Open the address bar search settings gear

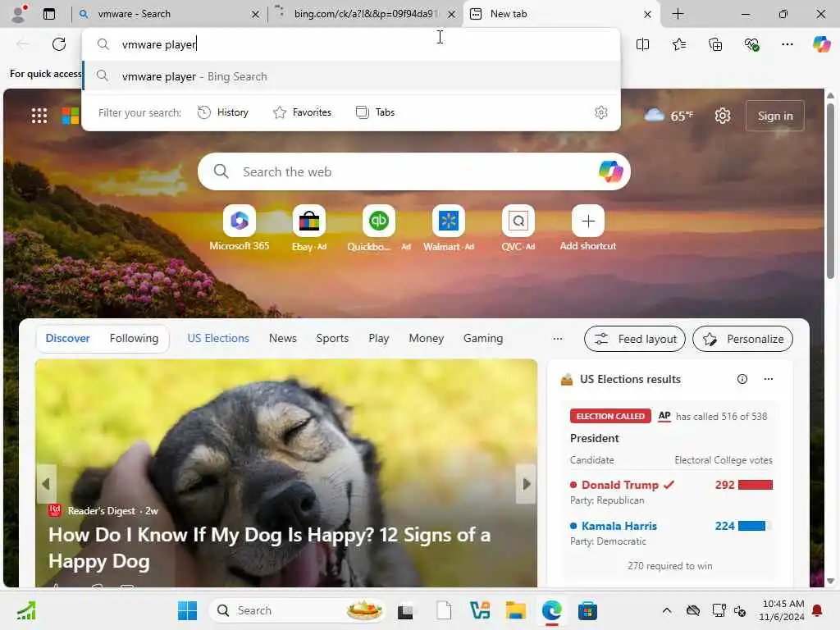click(x=601, y=112)
